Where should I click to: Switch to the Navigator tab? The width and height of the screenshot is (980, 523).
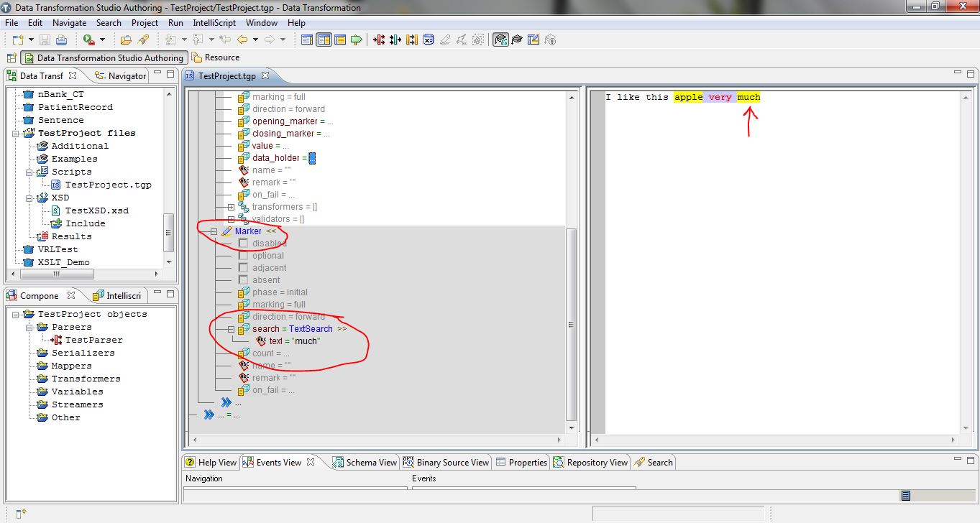pyautogui.click(x=120, y=75)
